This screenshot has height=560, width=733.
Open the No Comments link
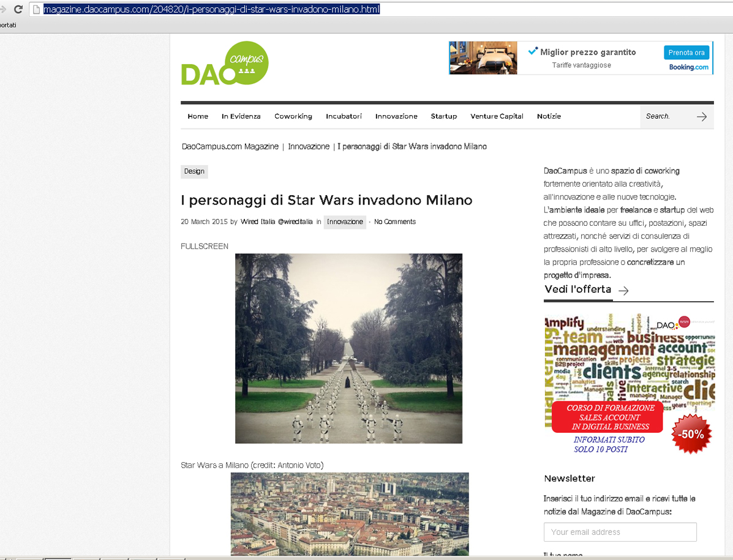[x=395, y=222]
